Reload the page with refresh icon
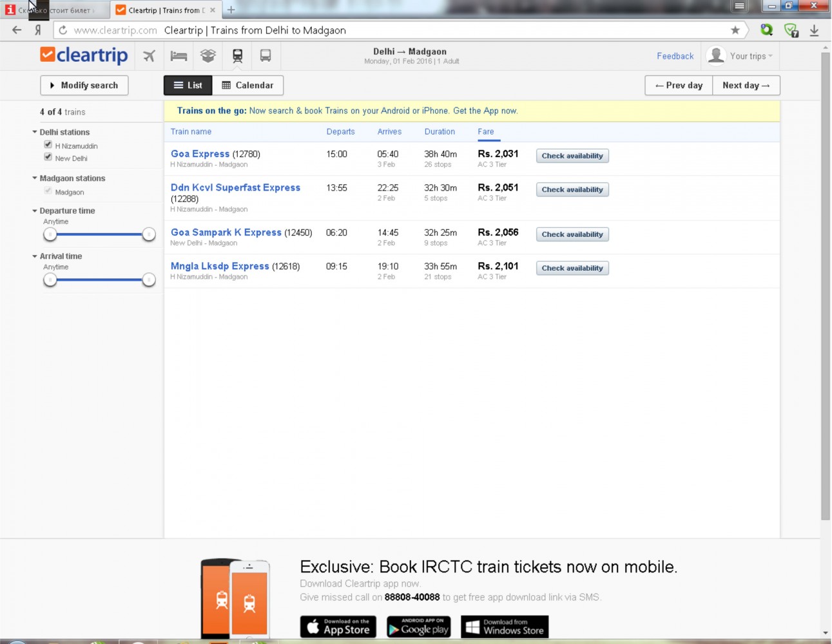Viewport: 832px width, 644px height. pos(63,30)
